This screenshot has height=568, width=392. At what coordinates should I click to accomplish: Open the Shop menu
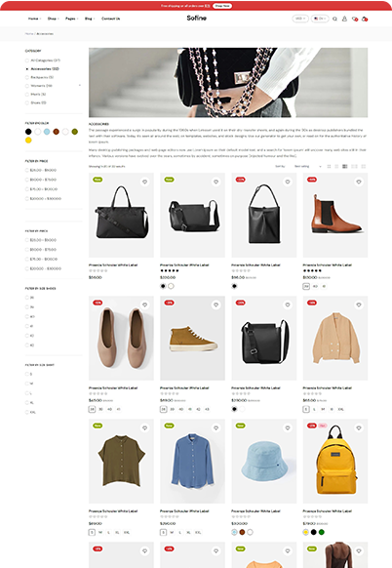pyautogui.click(x=53, y=19)
